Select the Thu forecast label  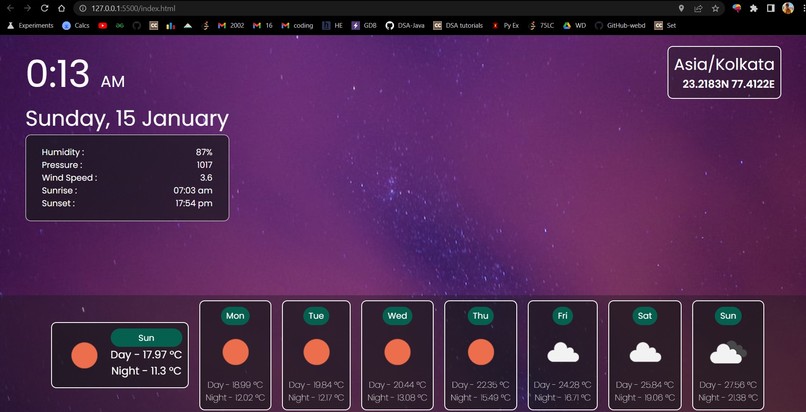[481, 316]
